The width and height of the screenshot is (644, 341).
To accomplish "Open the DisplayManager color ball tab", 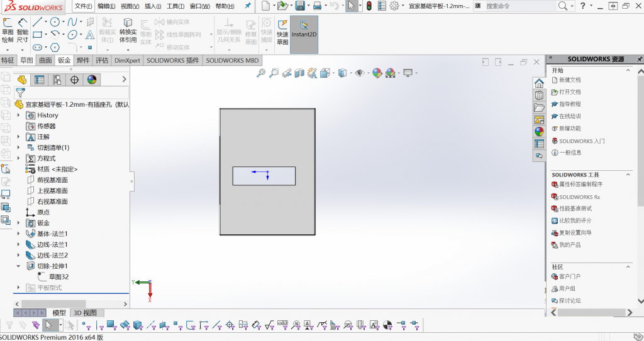I will (92, 80).
